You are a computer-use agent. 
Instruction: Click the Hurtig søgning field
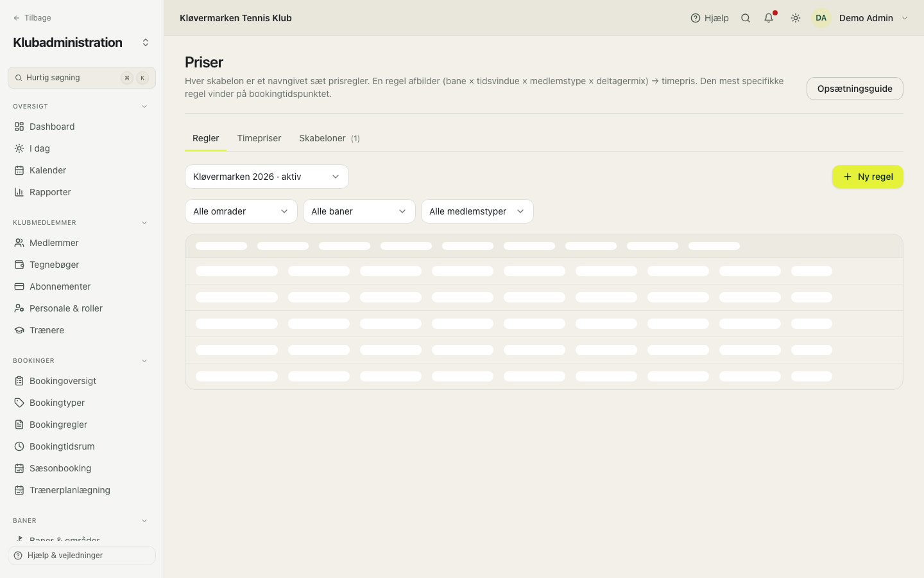[81, 78]
